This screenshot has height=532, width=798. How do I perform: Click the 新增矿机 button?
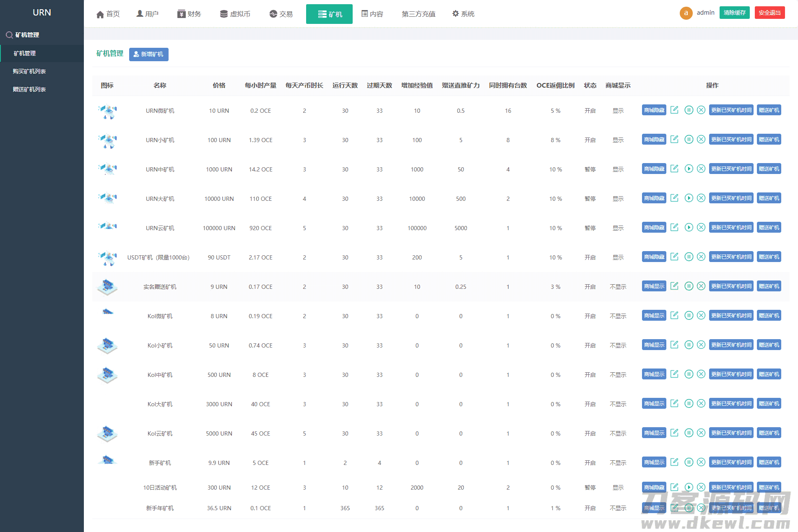coord(148,54)
